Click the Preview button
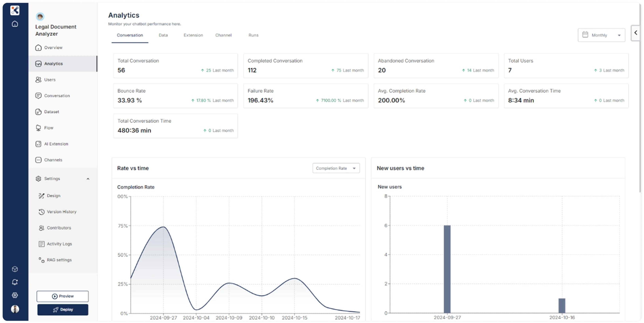Viewport: 644px width, 323px height. (x=63, y=296)
